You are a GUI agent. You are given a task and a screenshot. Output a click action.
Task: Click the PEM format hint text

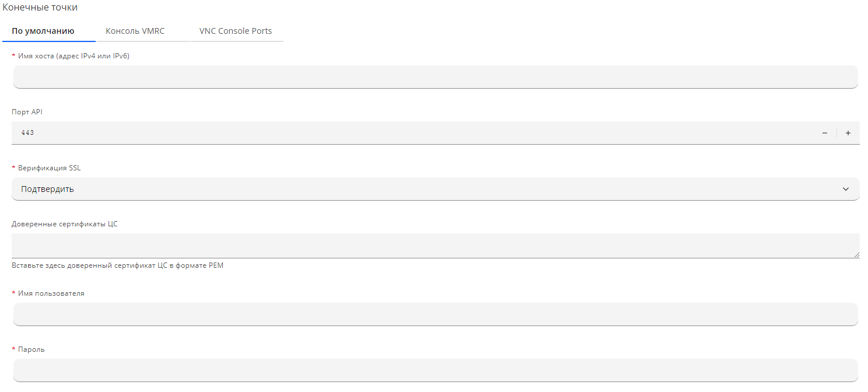117,265
